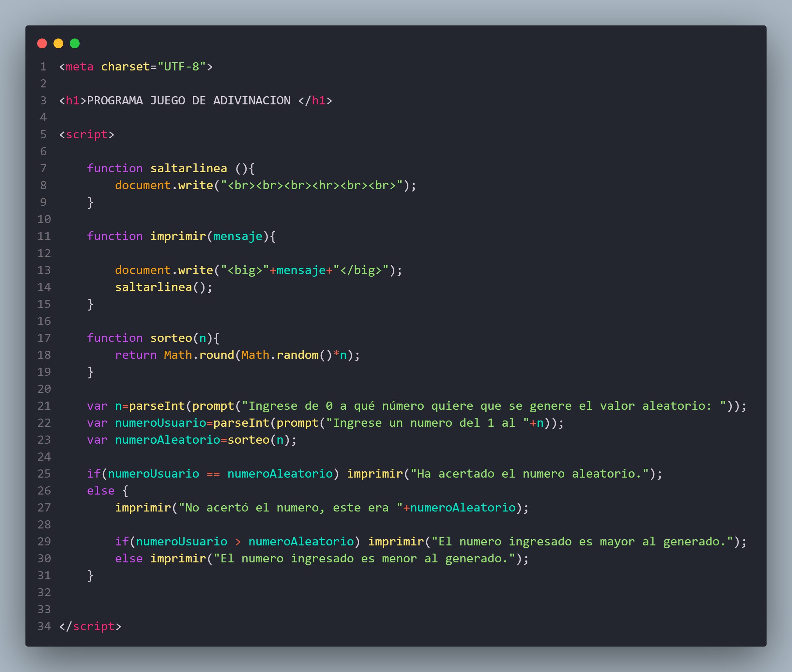Click the yellow minimize window dot

tap(58, 43)
